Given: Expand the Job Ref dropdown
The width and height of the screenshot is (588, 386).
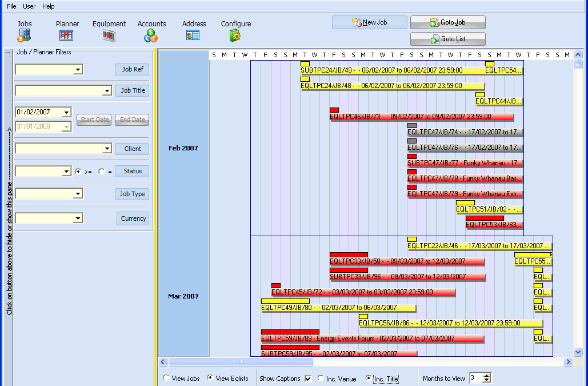Looking at the screenshot, I should click(78, 70).
